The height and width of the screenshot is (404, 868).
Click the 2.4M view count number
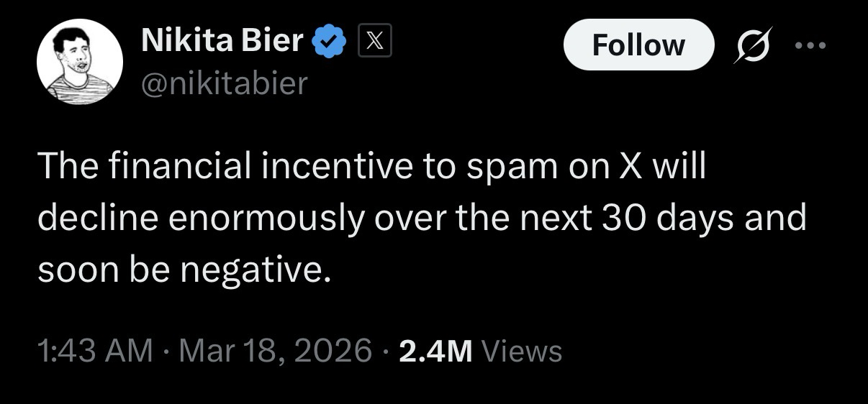coord(435,351)
